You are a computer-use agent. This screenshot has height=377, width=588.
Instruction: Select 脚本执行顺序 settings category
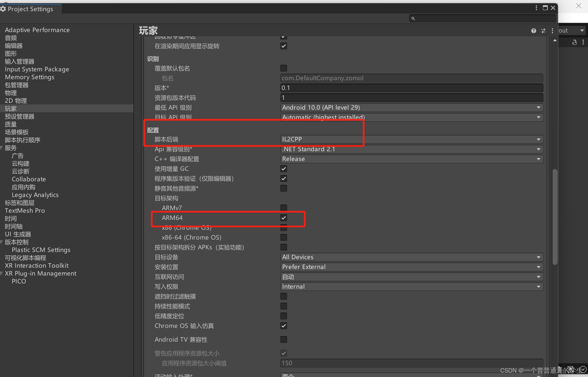[x=23, y=140]
